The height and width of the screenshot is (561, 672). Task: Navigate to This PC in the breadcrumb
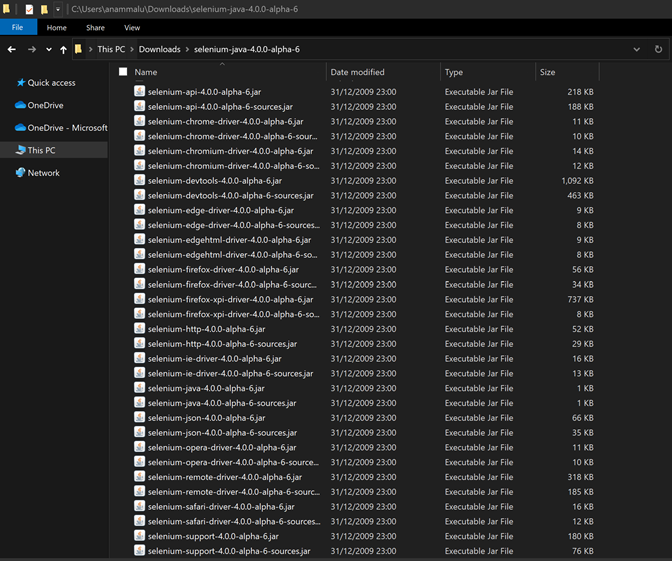(x=111, y=49)
